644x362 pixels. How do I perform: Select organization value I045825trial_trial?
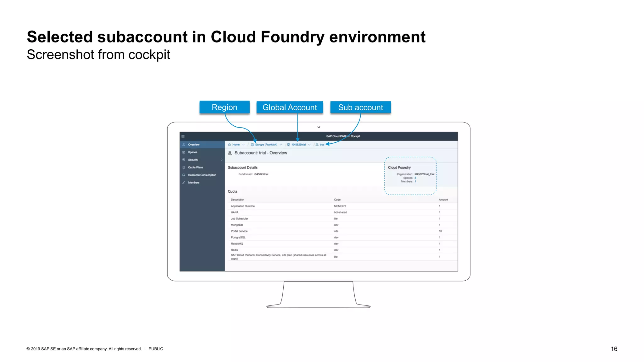click(x=424, y=174)
